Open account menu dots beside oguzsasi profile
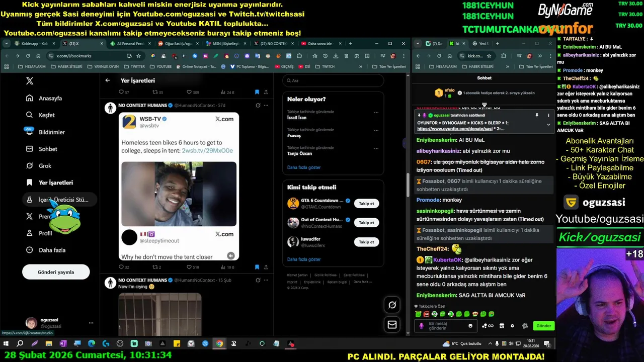 click(x=91, y=323)
